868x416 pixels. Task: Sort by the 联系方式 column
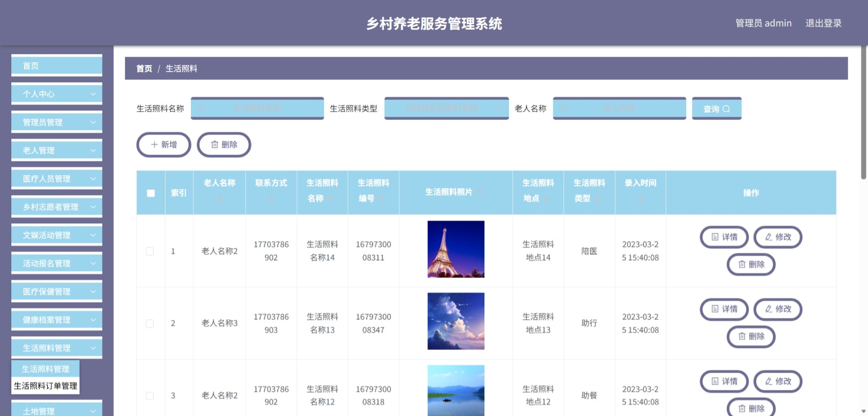point(271,199)
